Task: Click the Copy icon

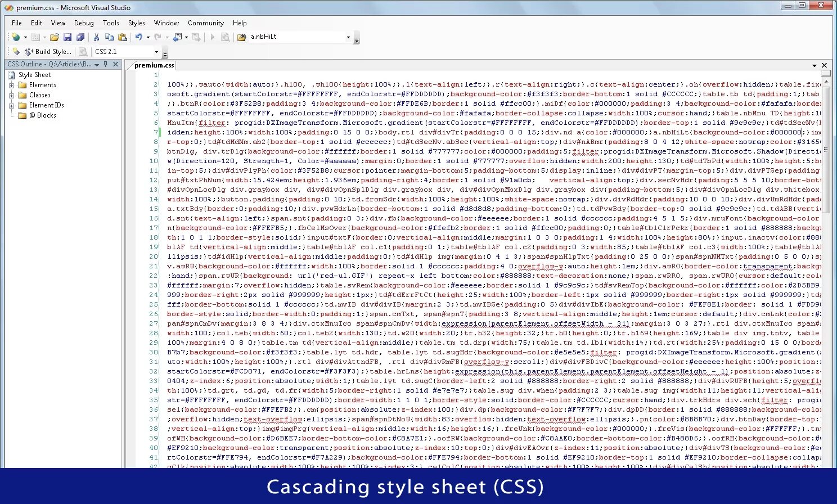Action: 109,37
